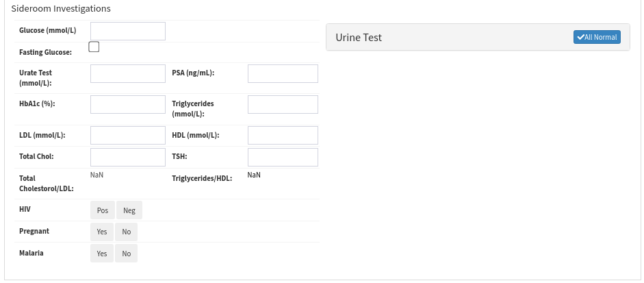This screenshot has height=283, width=644.
Task: Select Yes for Pregnant
Action: [102, 232]
